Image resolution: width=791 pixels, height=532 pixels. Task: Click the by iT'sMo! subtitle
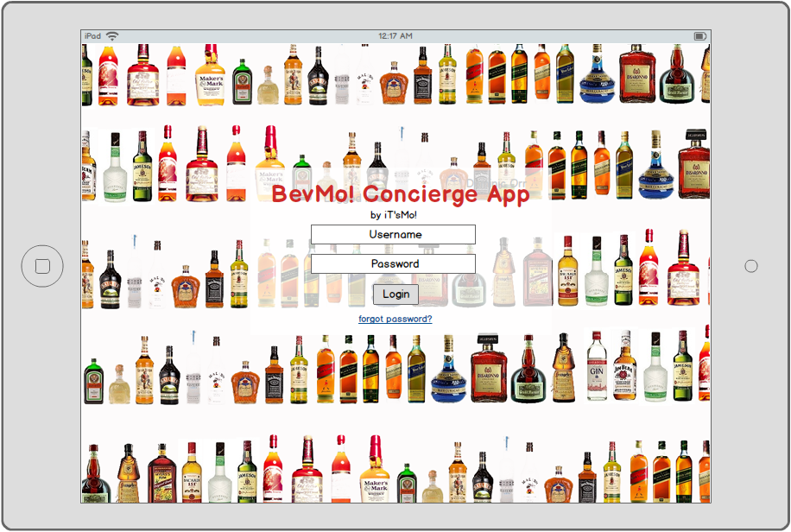pos(394,215)
